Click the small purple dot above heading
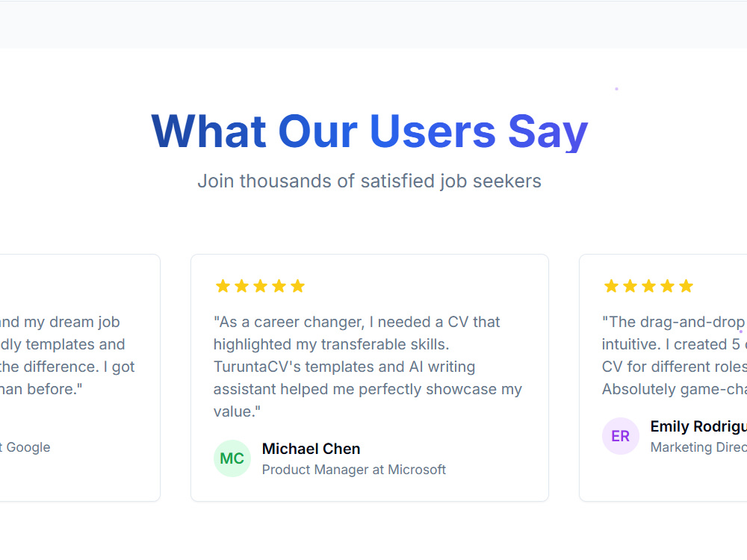Image resolution: width=747 pixels, height=560 pixels. tap(616, 89)
